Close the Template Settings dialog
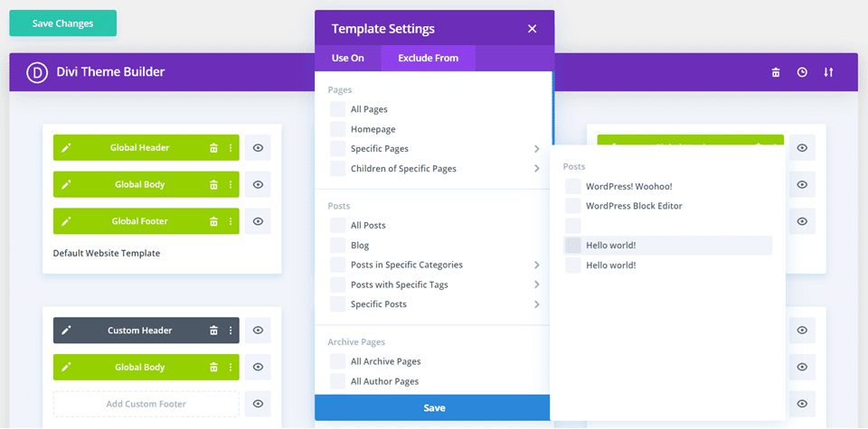This screenshot has height=429, width=868. point(532,29)
